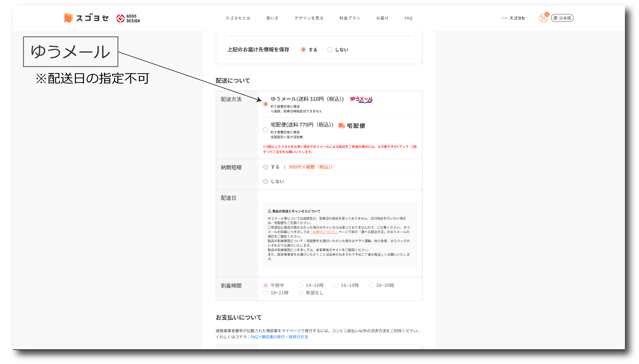
Task: Click the お届けについて link
Action: pyautogui.click(x=324, y=232)
